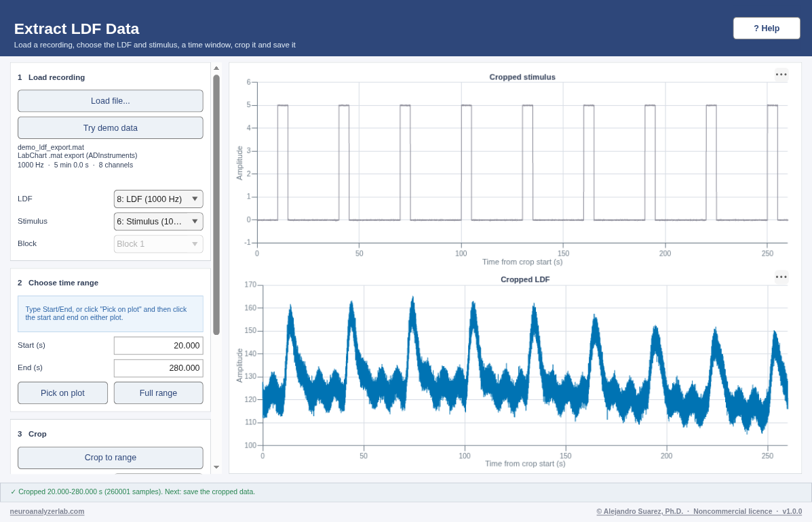Click the Extract LDF Data title
This screenshot has width=812, height=522.
point(77,28)
